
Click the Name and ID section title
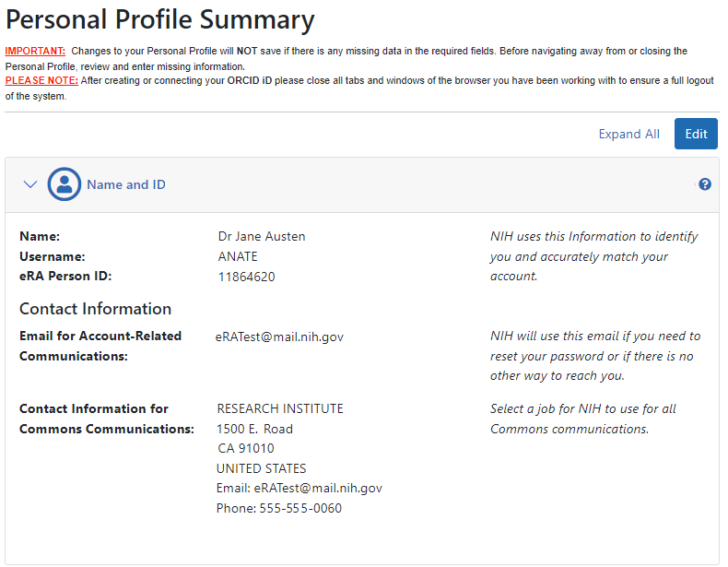pos(126,184)
